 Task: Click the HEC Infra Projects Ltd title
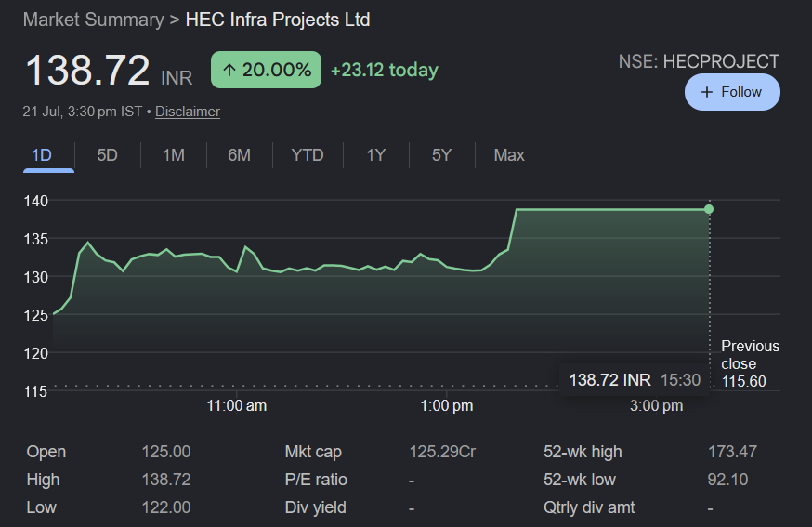(278, 20)
